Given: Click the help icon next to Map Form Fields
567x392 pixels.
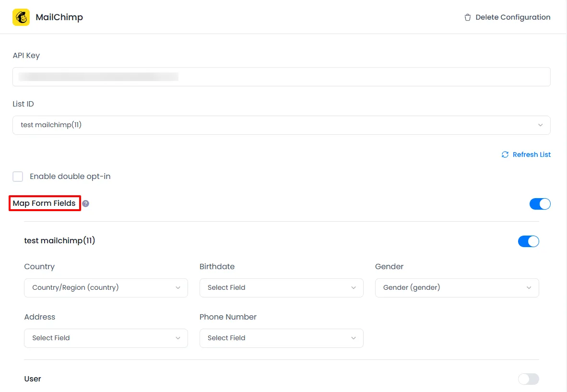Looking at the screenshot, I should [x=85, y=203].
